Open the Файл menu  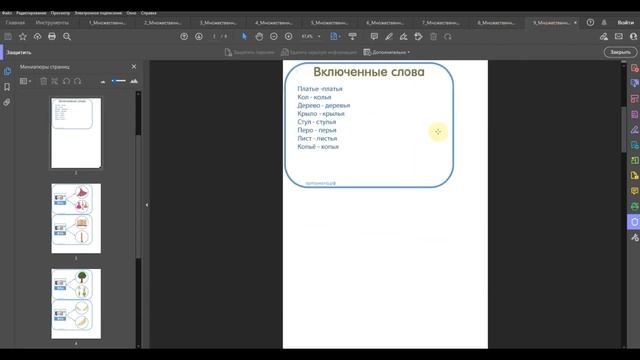coord(7,13)
